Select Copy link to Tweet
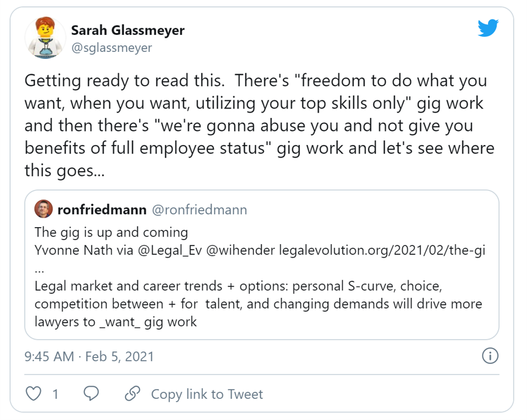 tap(207, 394)
